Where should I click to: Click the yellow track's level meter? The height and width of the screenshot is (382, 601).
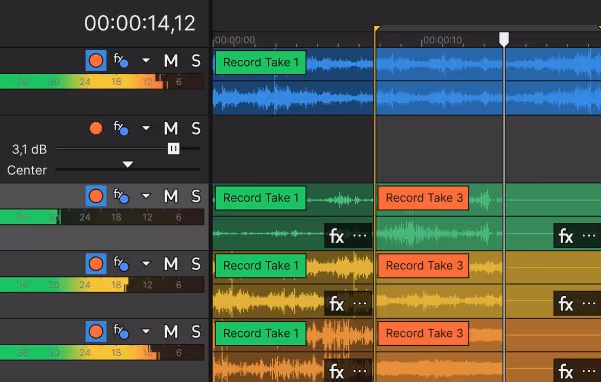click(102, 285)
